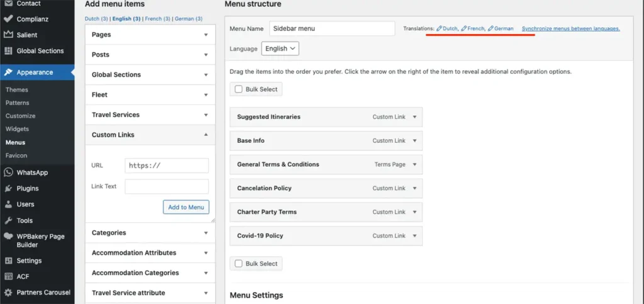
Task: Click the Salient crown icon
Action: coord(8,35)
